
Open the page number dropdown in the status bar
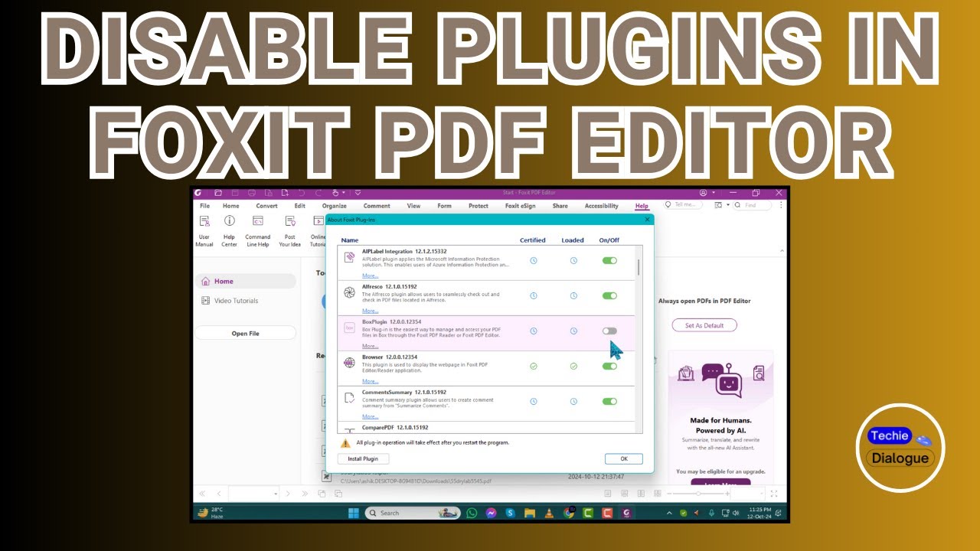pyautogui.click(x=276, y=494)
